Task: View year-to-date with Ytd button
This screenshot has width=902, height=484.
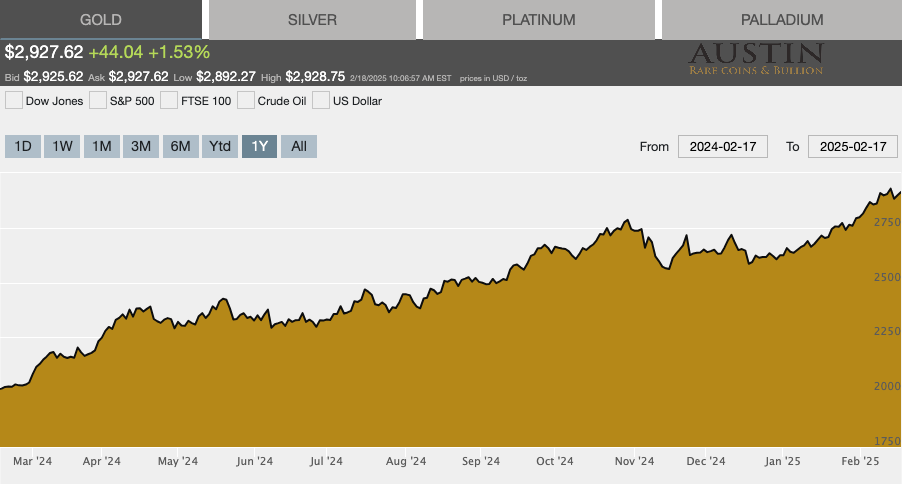Action: tap(220, 146)
